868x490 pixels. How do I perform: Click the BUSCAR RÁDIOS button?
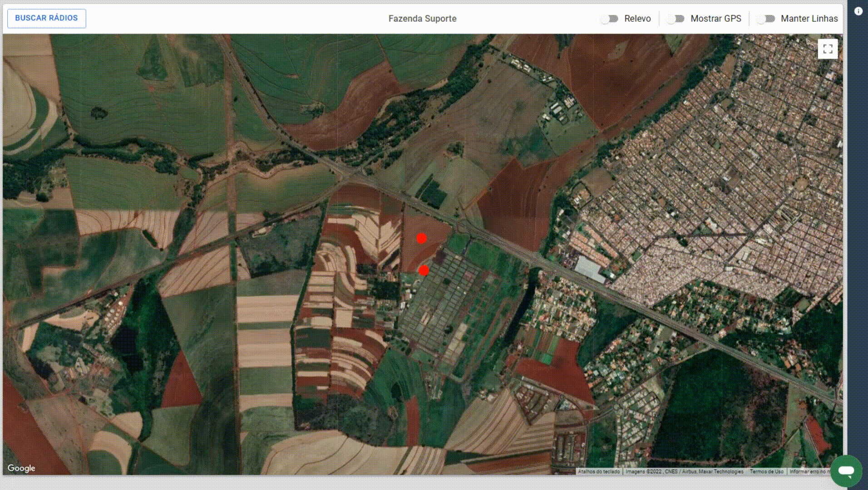coord(46,18)
